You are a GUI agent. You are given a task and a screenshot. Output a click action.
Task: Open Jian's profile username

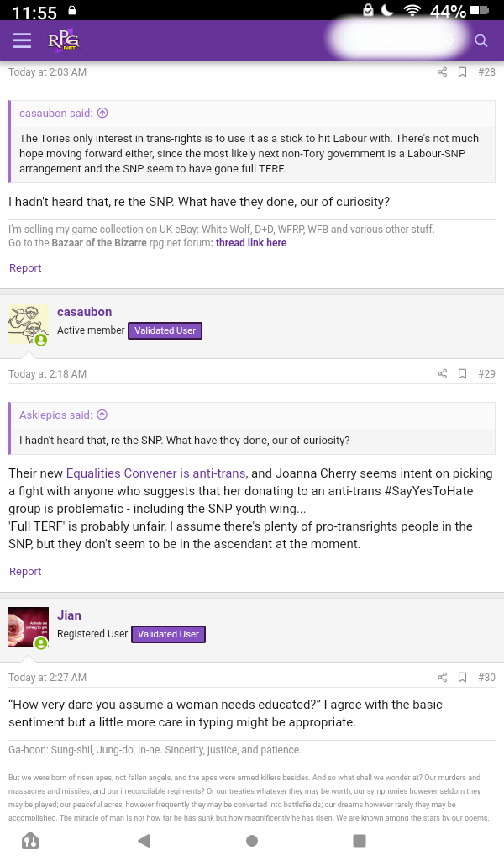tap(69, 615)
